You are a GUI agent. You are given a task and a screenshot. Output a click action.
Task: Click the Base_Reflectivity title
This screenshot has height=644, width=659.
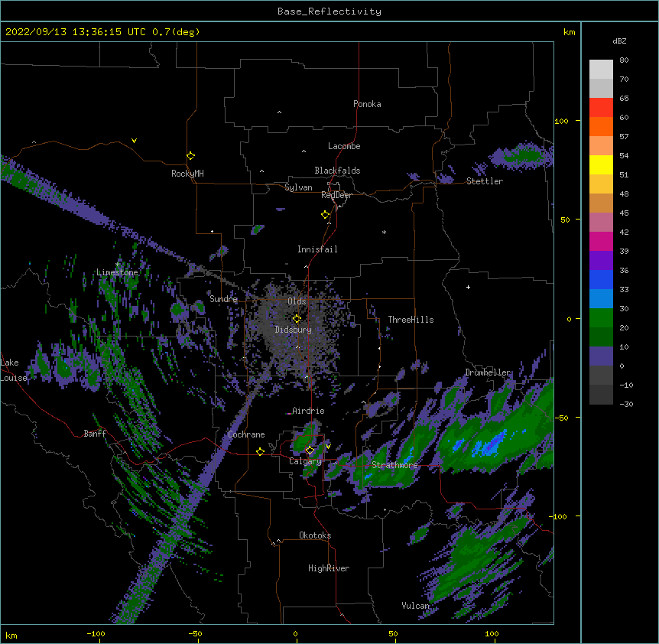[x=329, y=11]
